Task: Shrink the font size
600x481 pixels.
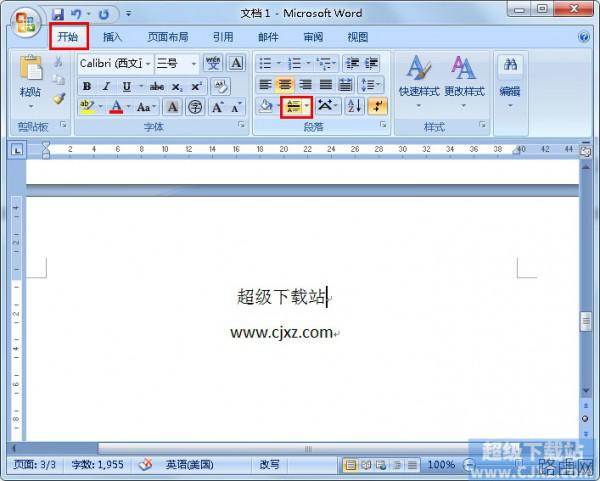Action: 236,107
